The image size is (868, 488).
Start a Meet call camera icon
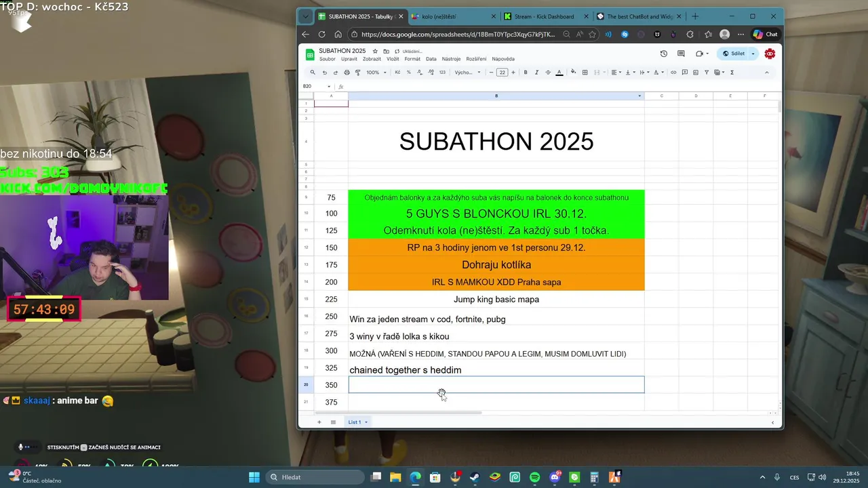click(699, 54)
